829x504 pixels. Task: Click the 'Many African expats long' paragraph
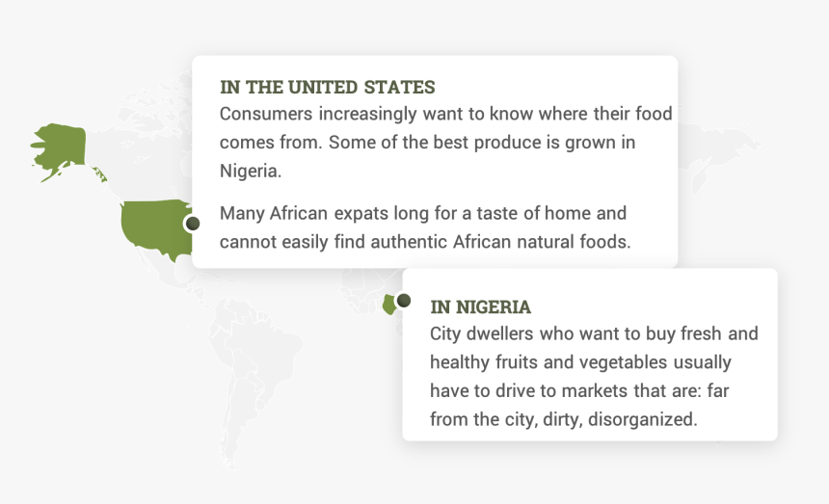point(425,227)
